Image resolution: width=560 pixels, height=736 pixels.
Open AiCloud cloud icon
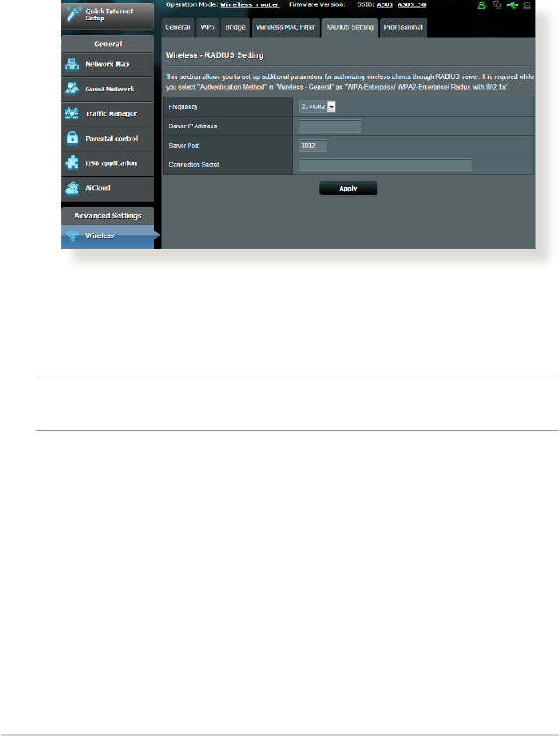72,188
